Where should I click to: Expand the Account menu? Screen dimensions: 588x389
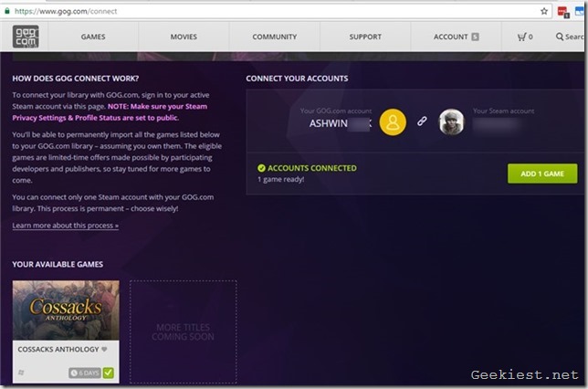(x=456, y=37)
